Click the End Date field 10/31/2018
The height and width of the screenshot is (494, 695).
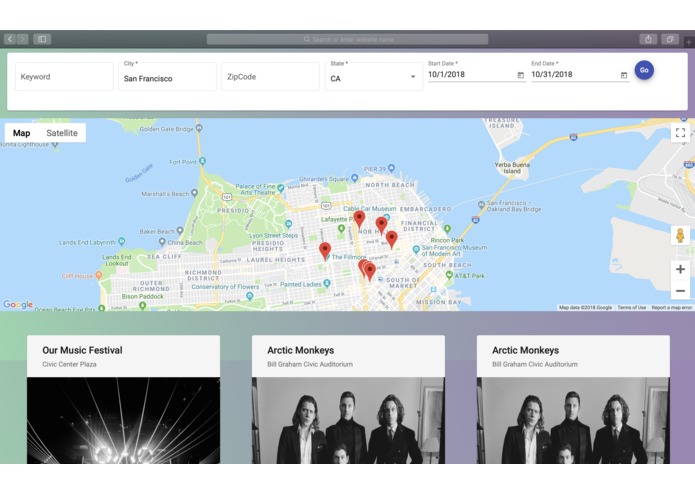[574, 74]
